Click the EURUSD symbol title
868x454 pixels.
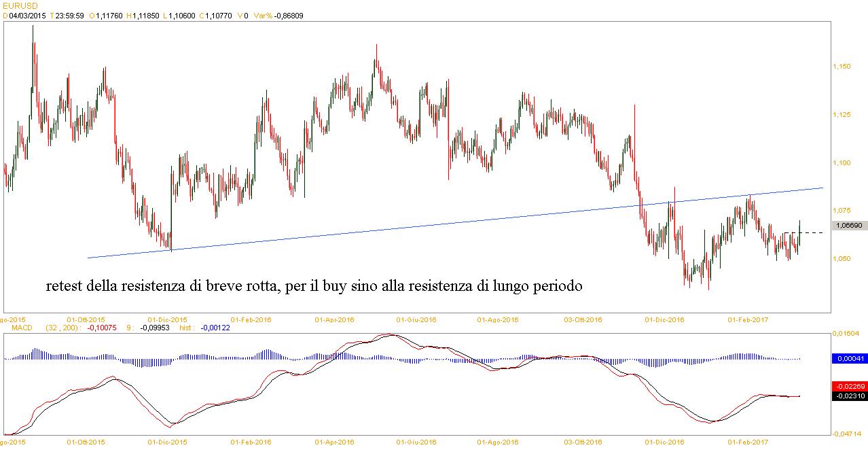click(19, 5)
